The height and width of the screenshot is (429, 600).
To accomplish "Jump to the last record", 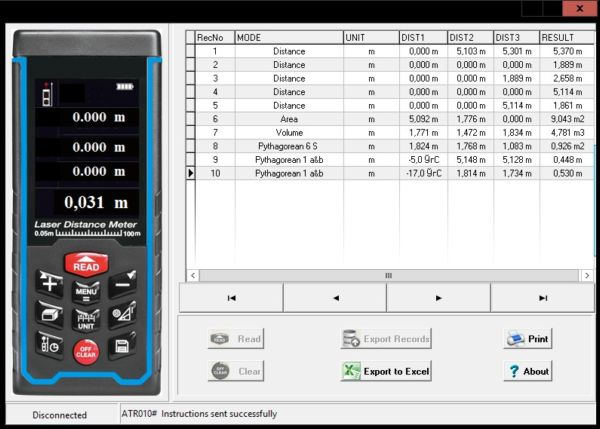I will tap(542, 297).
